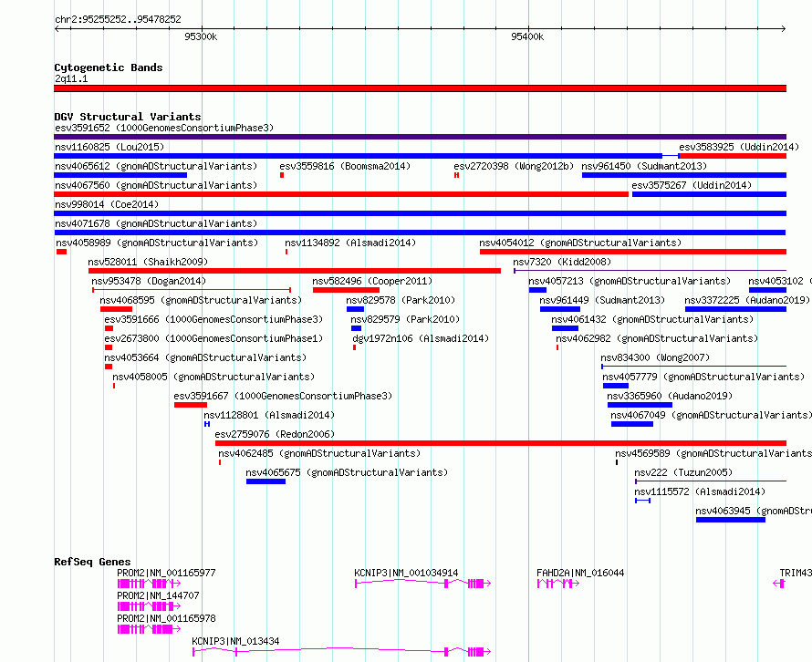This screenshot has width=812, height=662.
Task: Select the nsv4065612 gnomAD variant label
Action: click(x=156, y=166)
